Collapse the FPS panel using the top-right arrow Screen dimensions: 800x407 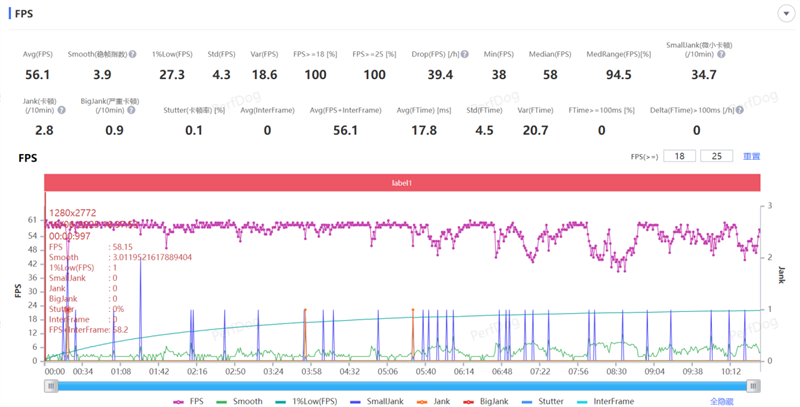point(785,13)
